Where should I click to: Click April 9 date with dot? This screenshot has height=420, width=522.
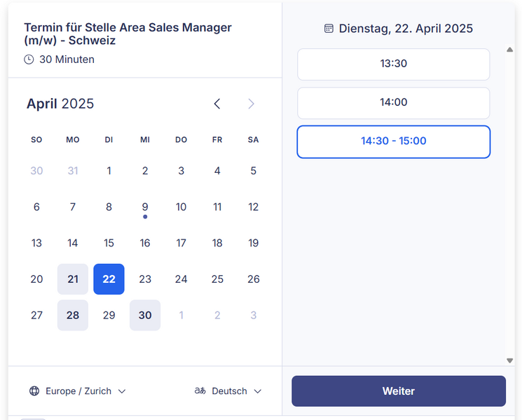coord(145,207)
